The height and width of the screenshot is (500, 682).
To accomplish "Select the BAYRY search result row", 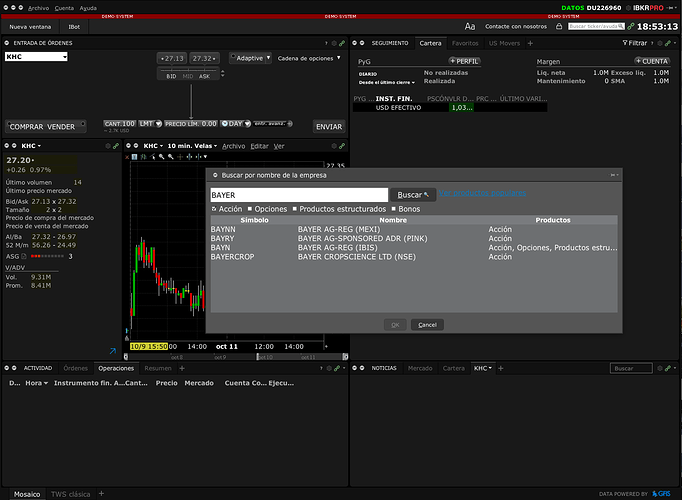I will (414, 239).
